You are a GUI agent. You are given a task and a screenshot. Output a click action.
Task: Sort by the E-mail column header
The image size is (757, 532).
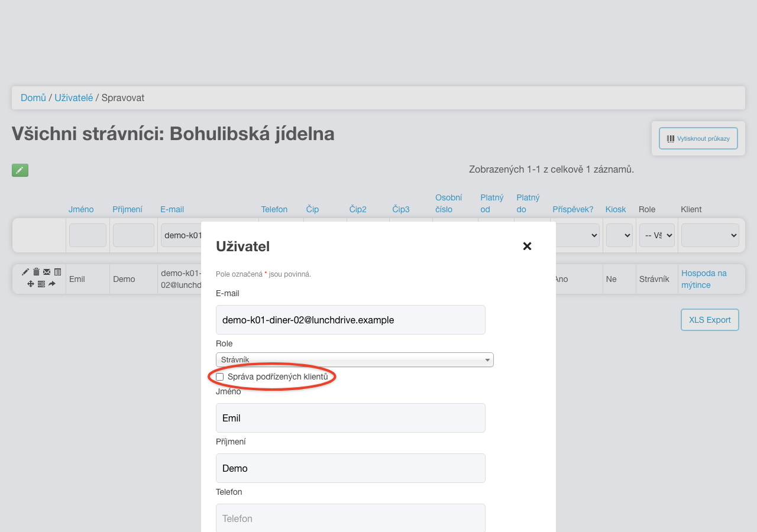tap(172, 209)
